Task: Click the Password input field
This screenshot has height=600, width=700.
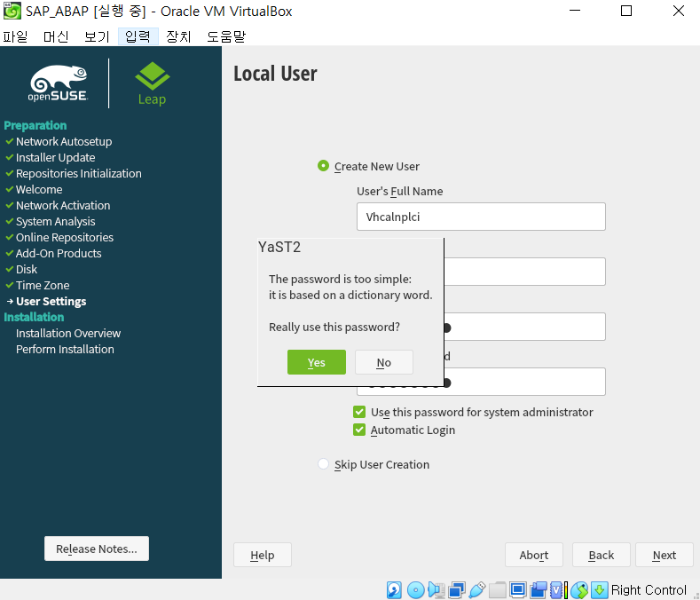Action: coord(525,327)
